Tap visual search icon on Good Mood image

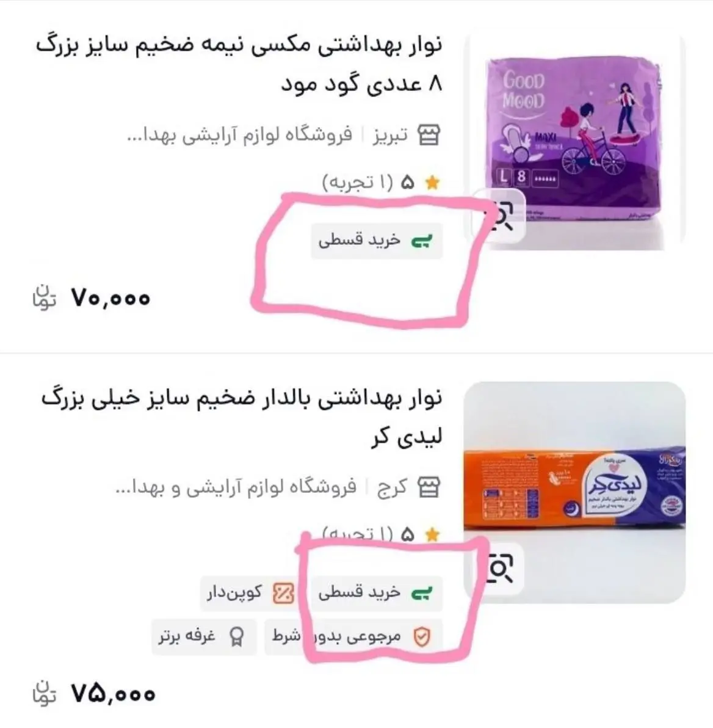click(x=499, y=216)
